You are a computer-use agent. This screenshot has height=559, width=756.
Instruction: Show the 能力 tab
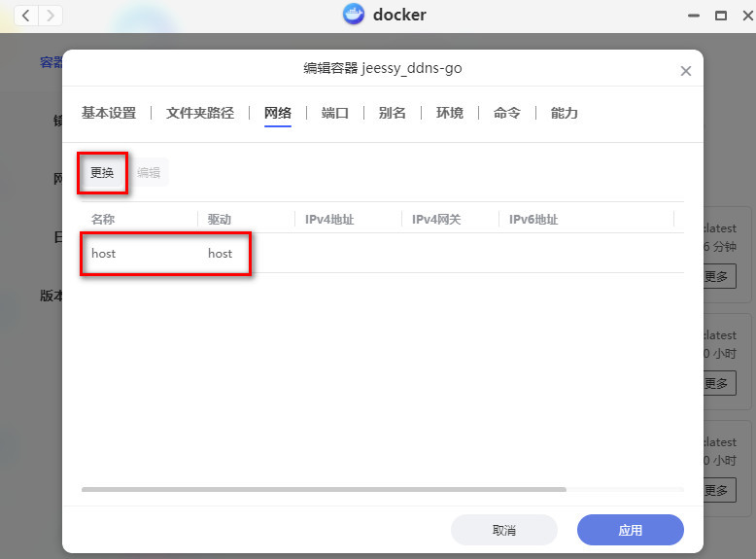pyautogui.click(x=565, y=113)
